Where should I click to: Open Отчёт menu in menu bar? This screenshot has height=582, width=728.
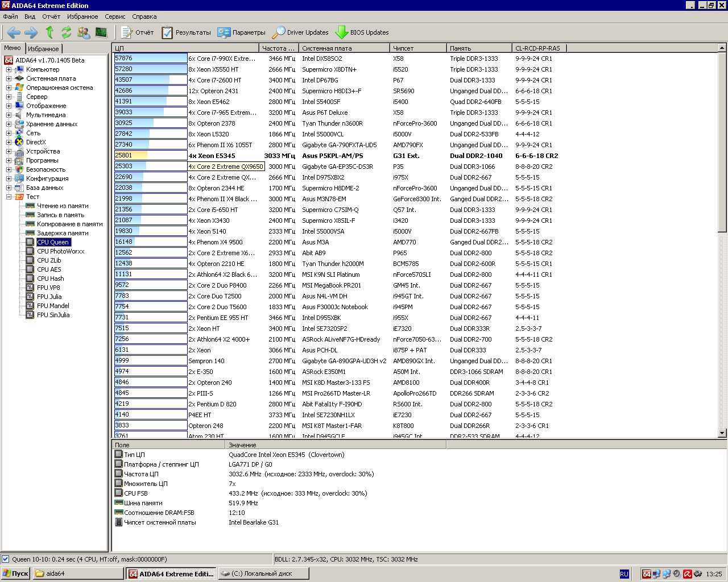[51, 16]
